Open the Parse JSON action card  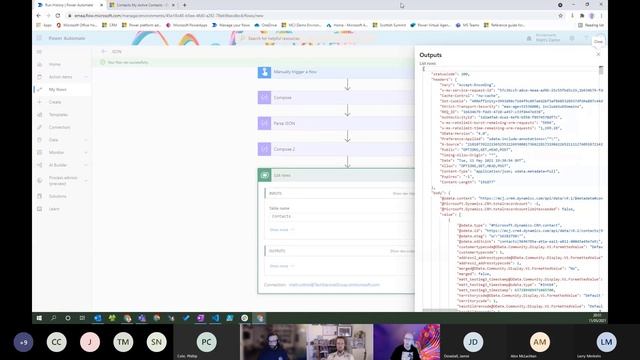click(x=336, y=123)
